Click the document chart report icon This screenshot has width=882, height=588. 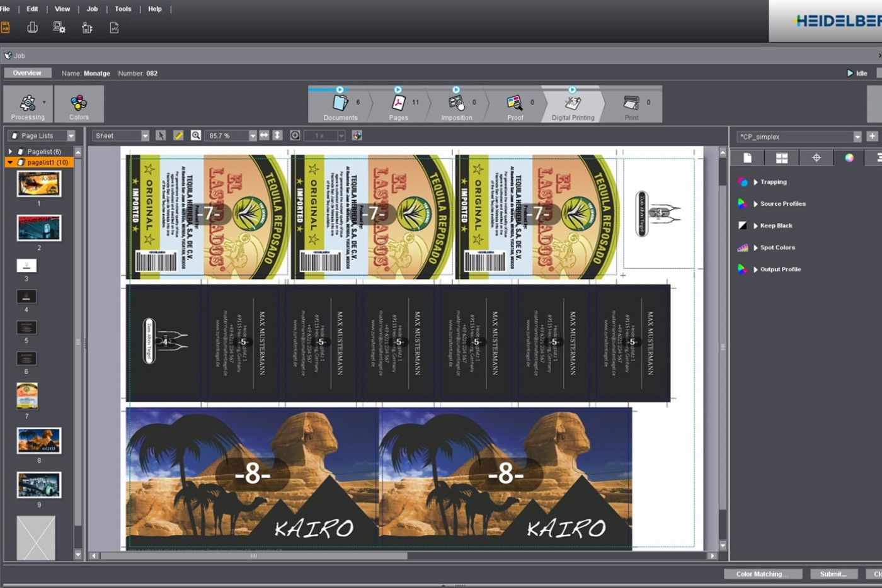[x=114, y=28]
